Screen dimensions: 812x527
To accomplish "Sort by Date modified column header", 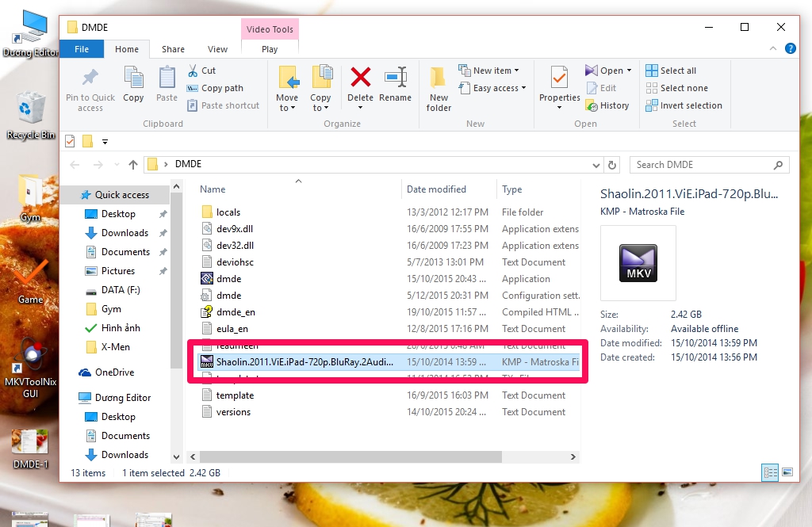I will click(437, 189).
